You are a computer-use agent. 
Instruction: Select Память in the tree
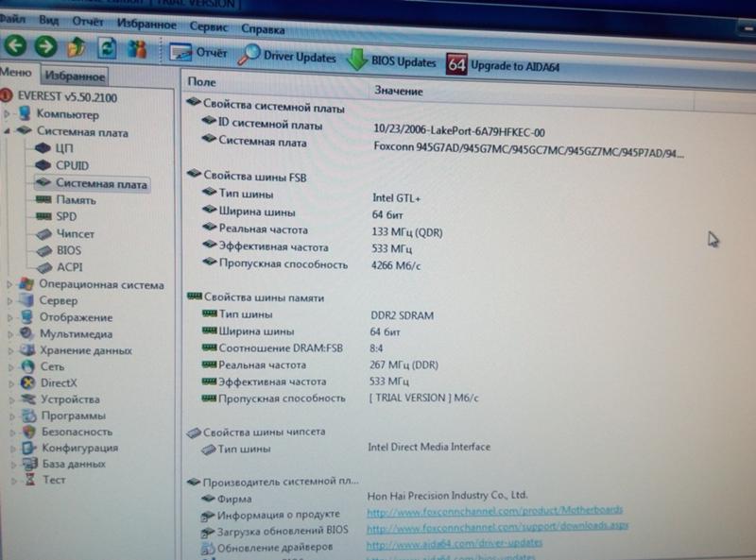[76, 199]
